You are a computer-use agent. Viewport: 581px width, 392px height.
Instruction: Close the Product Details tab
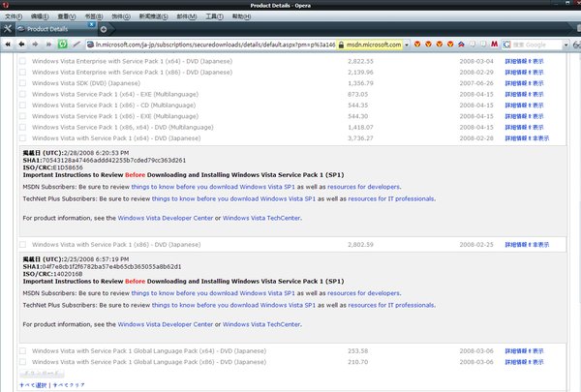[91, 24]
